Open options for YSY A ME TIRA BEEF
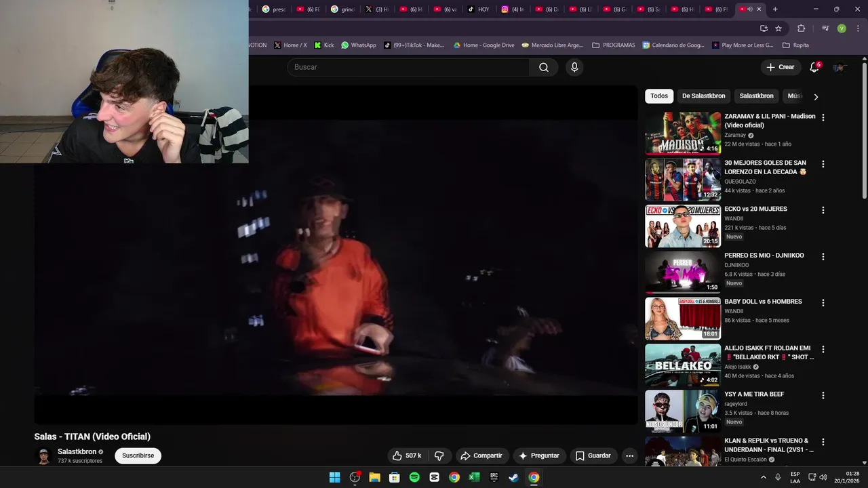 pos(823,395)
